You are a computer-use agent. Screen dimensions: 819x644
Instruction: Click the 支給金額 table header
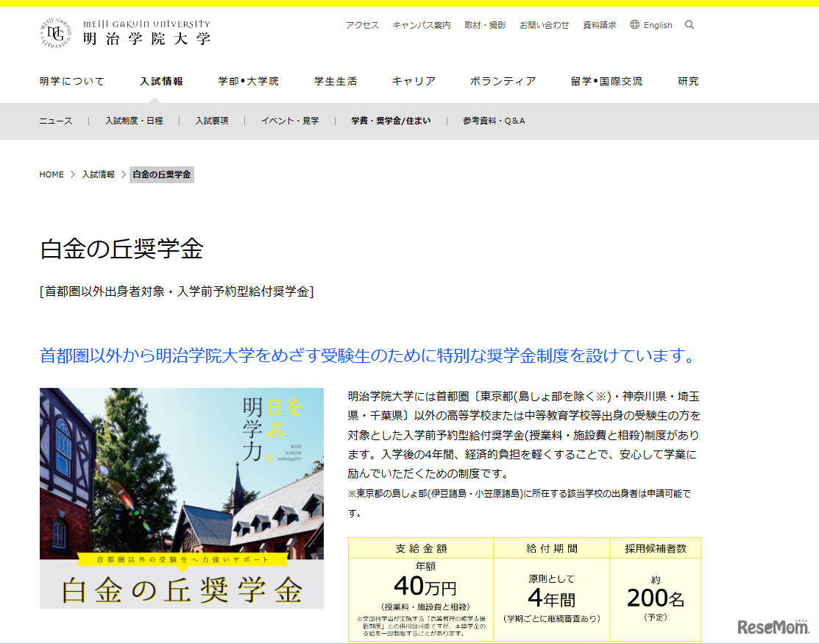421,548
